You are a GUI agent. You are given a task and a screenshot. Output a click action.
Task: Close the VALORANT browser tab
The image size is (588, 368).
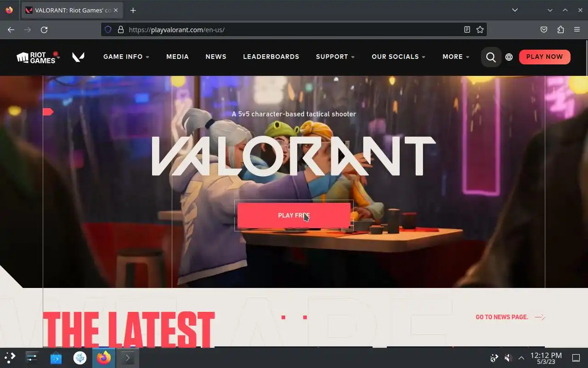click(116, 10)
